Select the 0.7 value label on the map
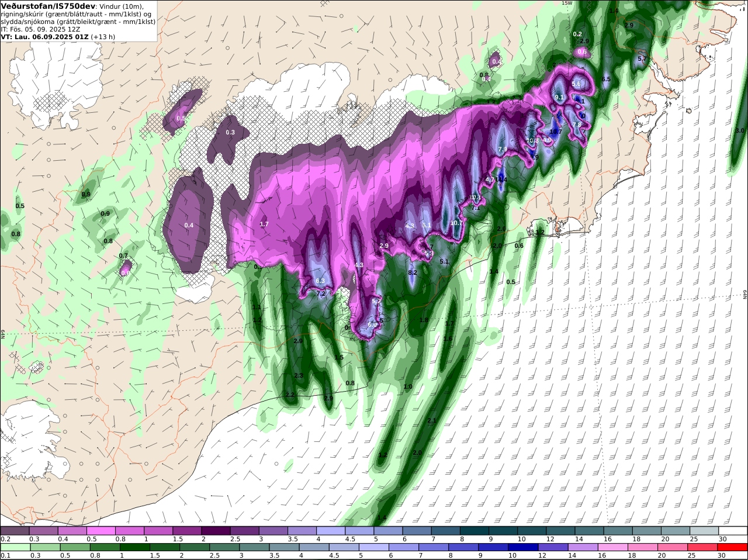This screenshot has height=560, width=748. pos(123,255)
